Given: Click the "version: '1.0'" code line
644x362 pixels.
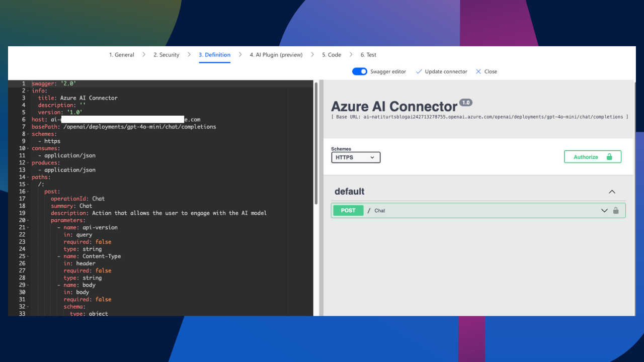Looking at the screenshot, I should click(60, 113).
